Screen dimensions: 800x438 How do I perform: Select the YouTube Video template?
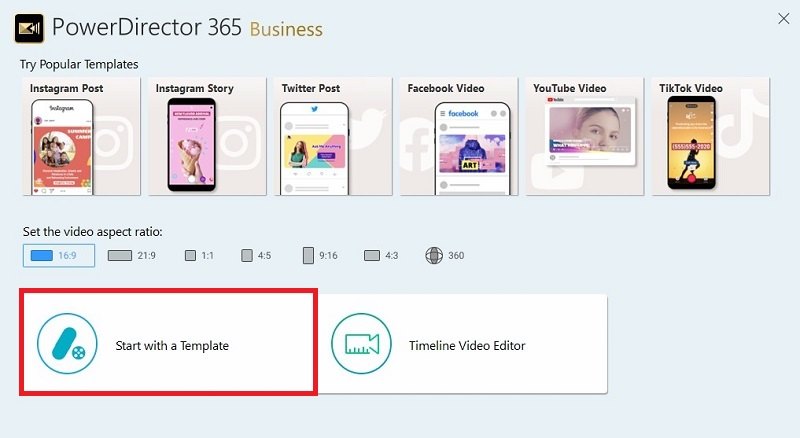(585, 136)
